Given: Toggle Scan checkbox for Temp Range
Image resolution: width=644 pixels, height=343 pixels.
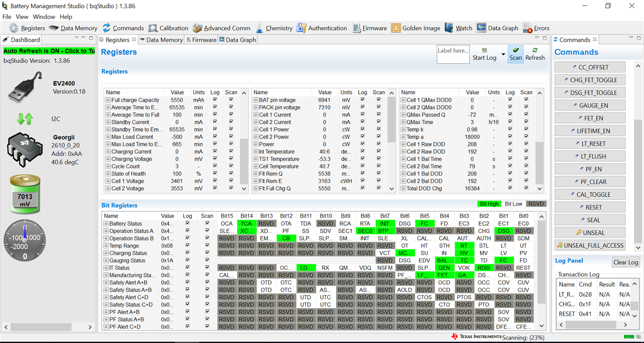Looking at the screenshot, I should click(x=207, y=245).
